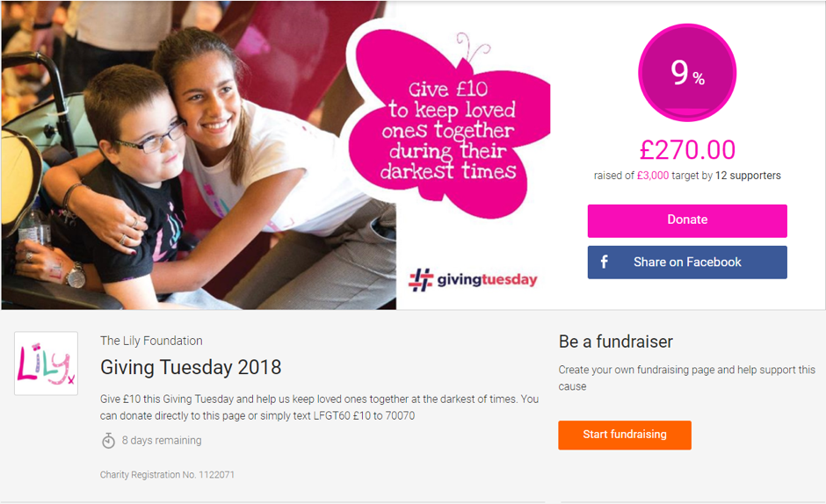Click the Giving Tuesday 2018 title
Screen dimensions: 826x504
coord(191,367)
